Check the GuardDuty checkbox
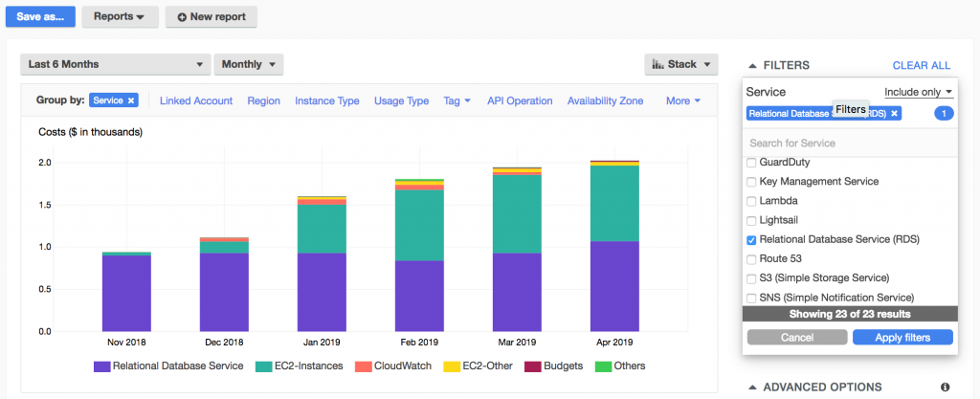Viewport: 980px width, 399px height. point(751,163)
